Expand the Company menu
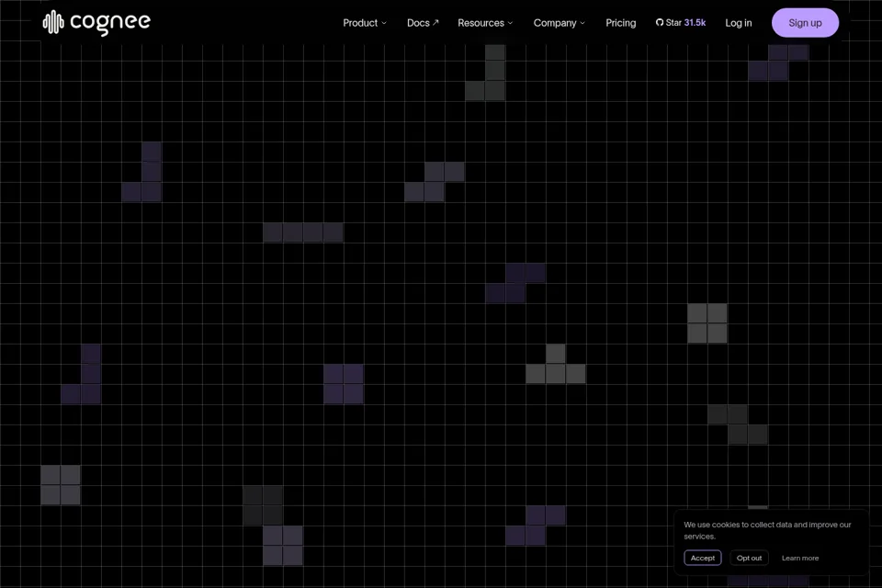Screen dimensions: 882x588 tap(560, 23)
